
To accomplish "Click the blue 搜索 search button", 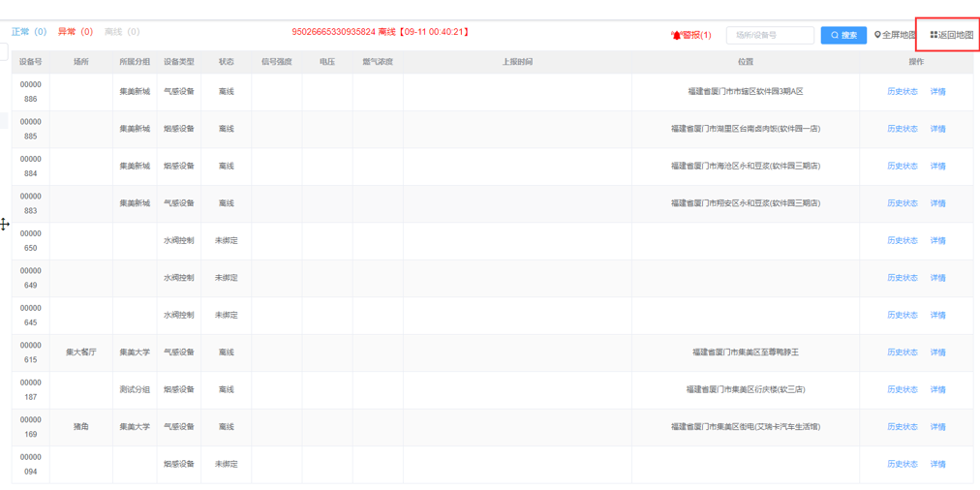I will click(x=842, y=35).
